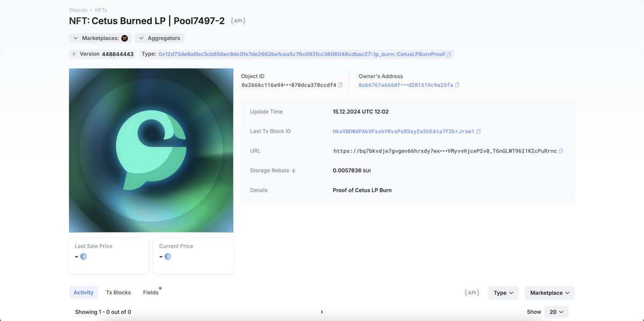Click the {API} button in activity toolbar
Screen dimensions: 644x321
tap(472, 293)
